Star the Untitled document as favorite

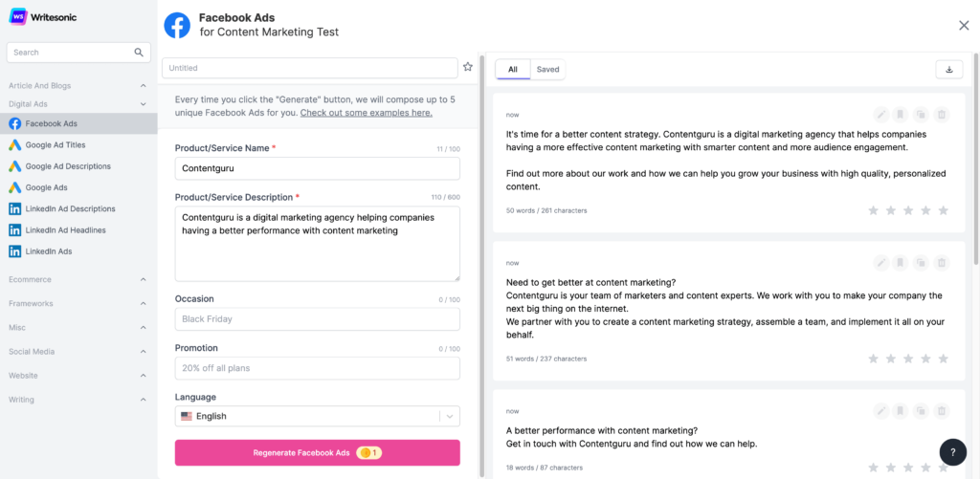(x=467, y=67)
